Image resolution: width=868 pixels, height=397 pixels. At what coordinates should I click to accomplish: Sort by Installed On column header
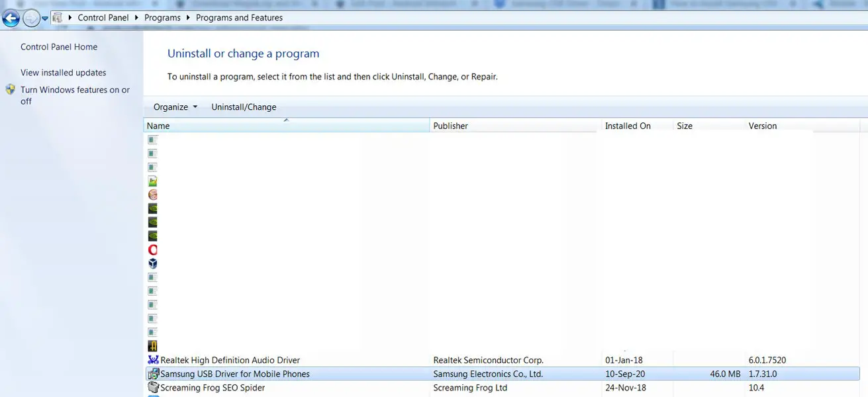click(x=638, y=126)
